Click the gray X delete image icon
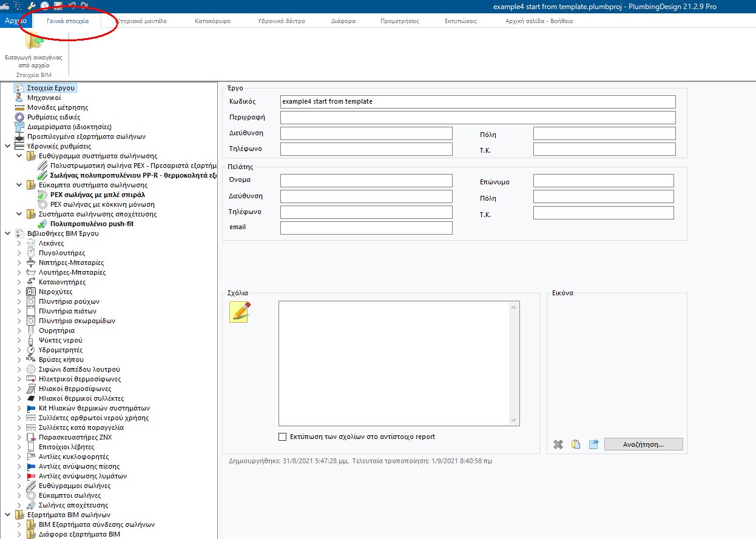This screenshot has width=756, height=539. [558, 444]
